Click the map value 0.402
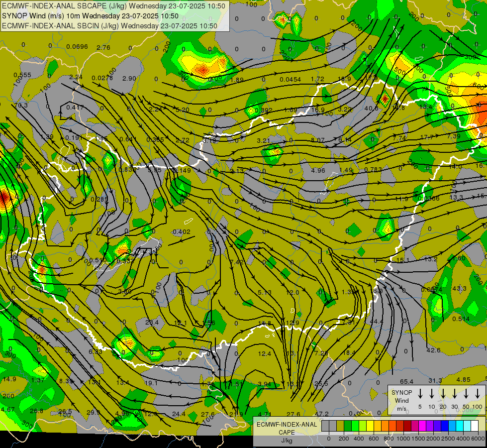Viewport: 487px width, 448px height. point(182,231)
